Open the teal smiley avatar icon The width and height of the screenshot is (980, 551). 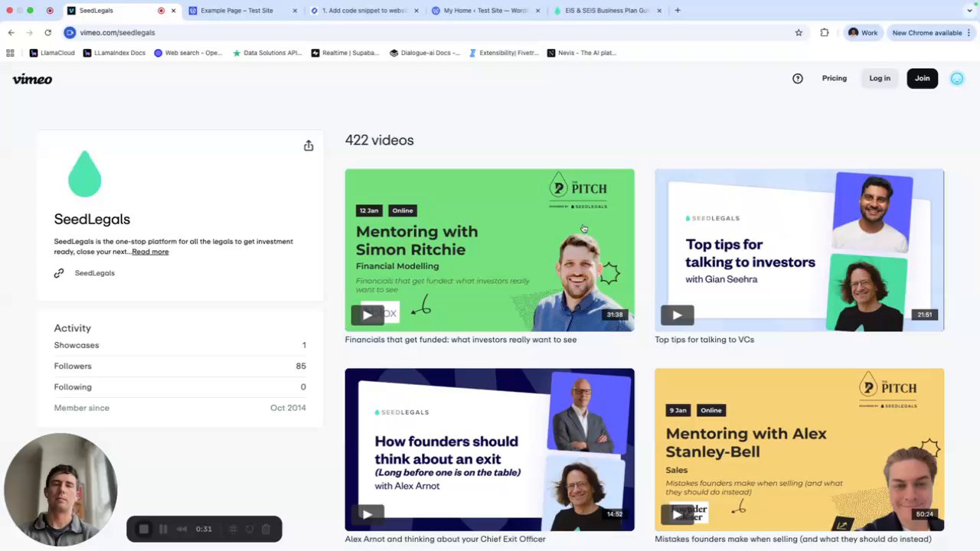pyautogui.click(x=957, y=78)
